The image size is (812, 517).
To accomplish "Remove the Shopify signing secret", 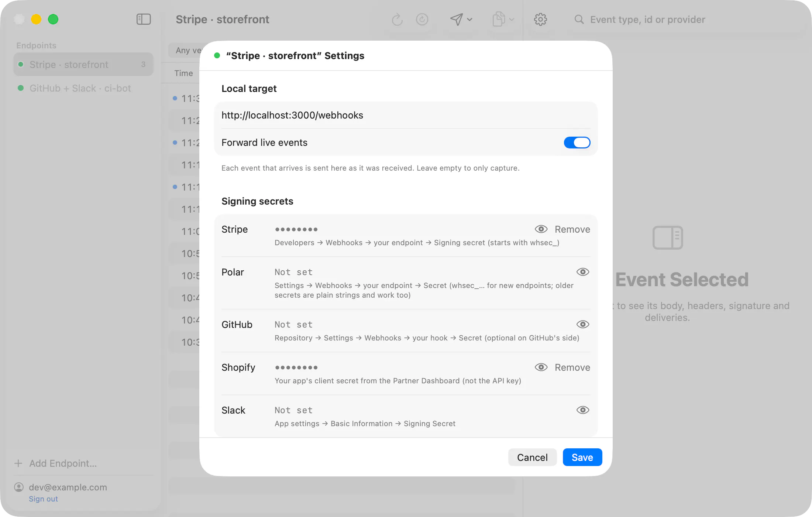I will click(x=572, y=367).
